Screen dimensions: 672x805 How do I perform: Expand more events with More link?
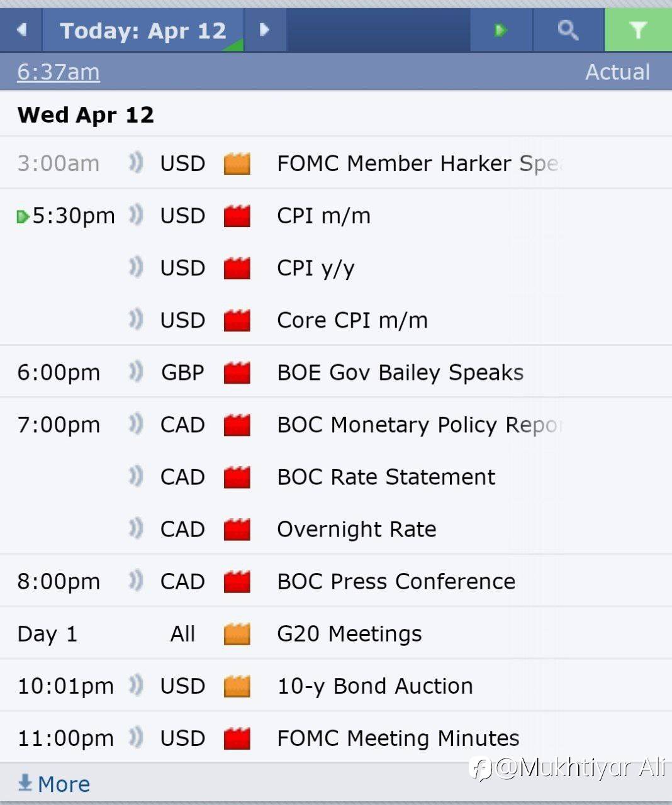click(x=54, y=784)
